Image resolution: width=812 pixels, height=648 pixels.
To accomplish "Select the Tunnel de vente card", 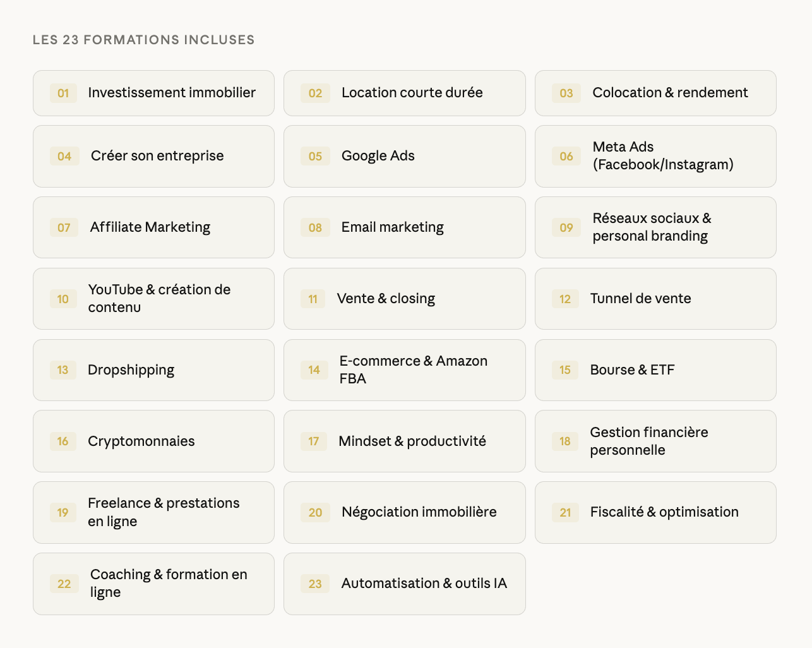I will click(x=655, y=299).
